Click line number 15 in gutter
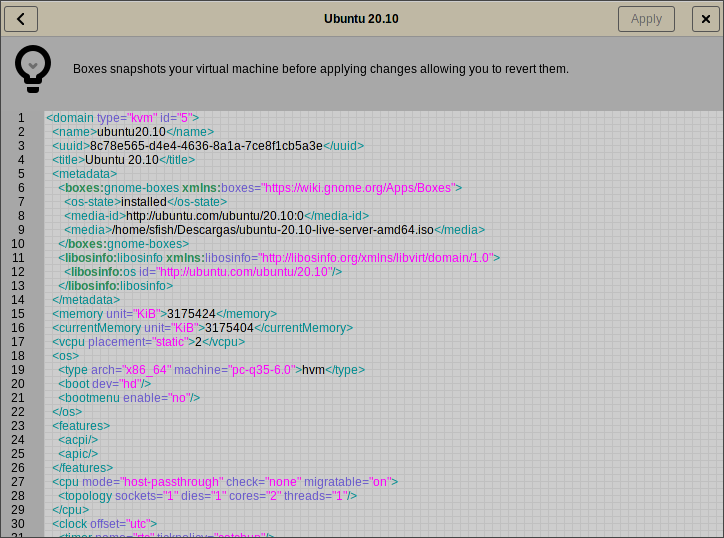 coord(18,314)
